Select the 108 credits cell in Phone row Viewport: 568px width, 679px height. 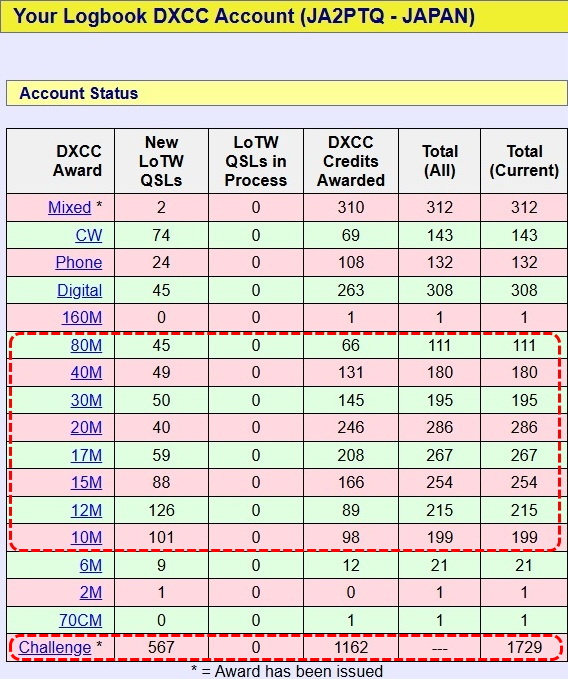point(351,262)
